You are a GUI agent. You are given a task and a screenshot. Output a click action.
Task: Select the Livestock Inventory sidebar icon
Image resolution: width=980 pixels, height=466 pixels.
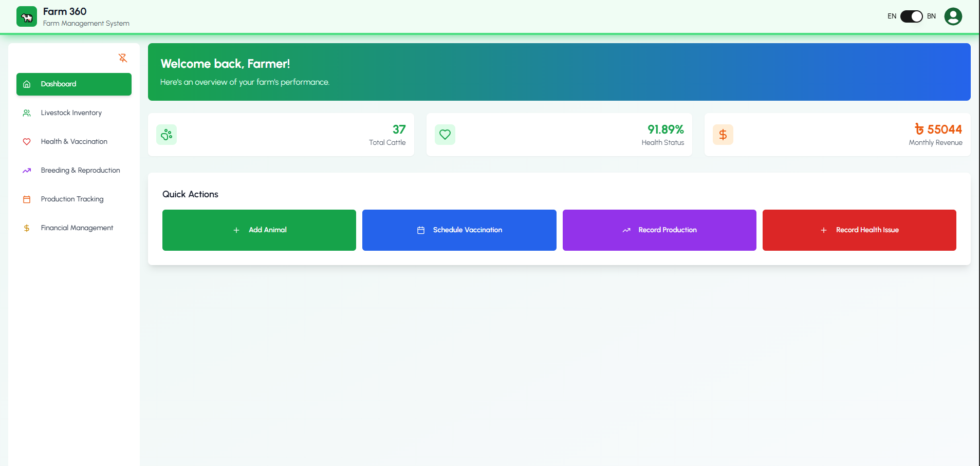(27, 113)
